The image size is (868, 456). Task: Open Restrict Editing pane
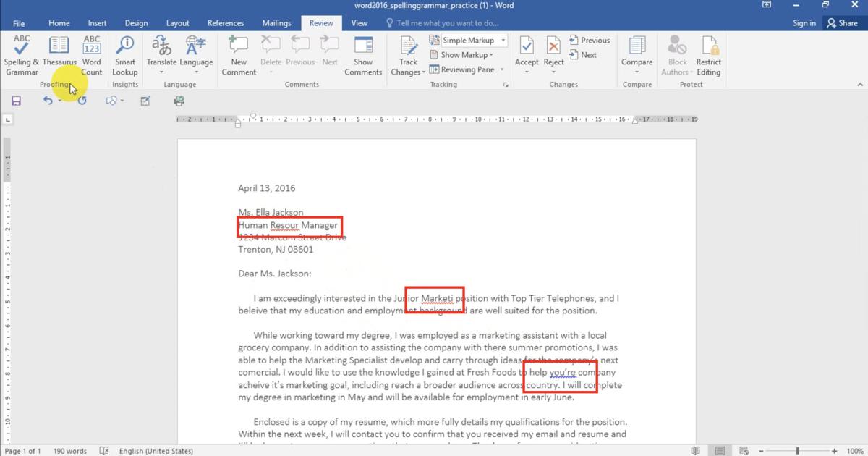coord(709,55)
